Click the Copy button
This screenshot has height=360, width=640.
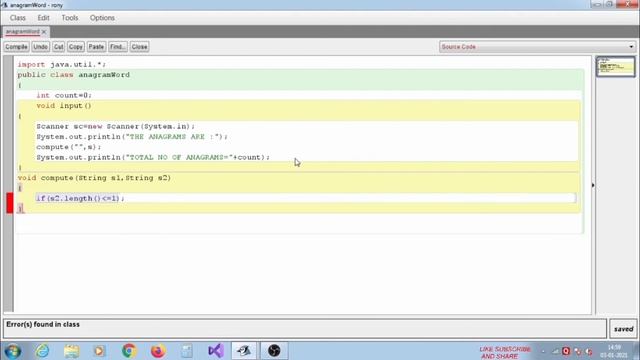coord(76,47)
